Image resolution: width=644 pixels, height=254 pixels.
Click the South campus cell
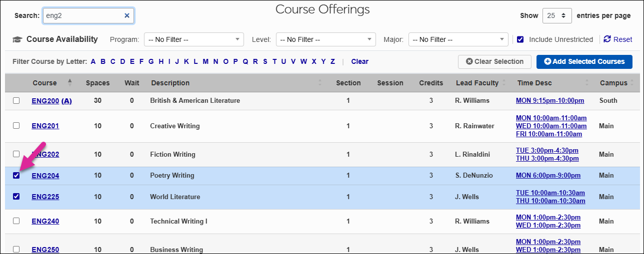point(608,101)
